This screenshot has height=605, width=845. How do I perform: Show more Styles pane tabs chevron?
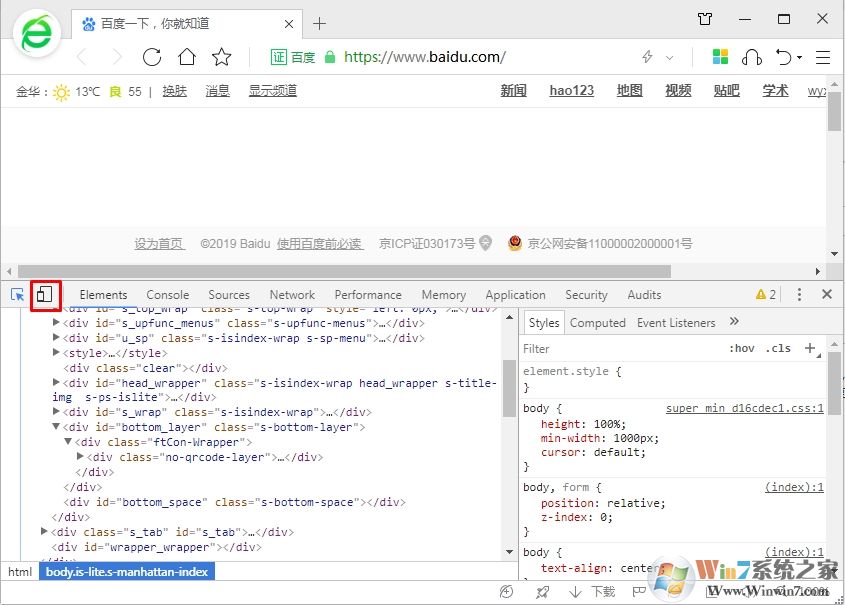734,322
